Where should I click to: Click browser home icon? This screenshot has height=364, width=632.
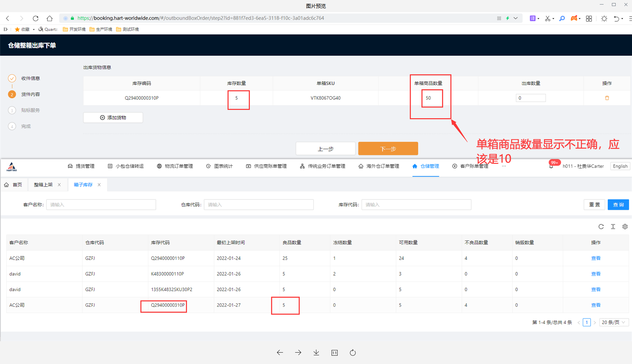(49, 18)
